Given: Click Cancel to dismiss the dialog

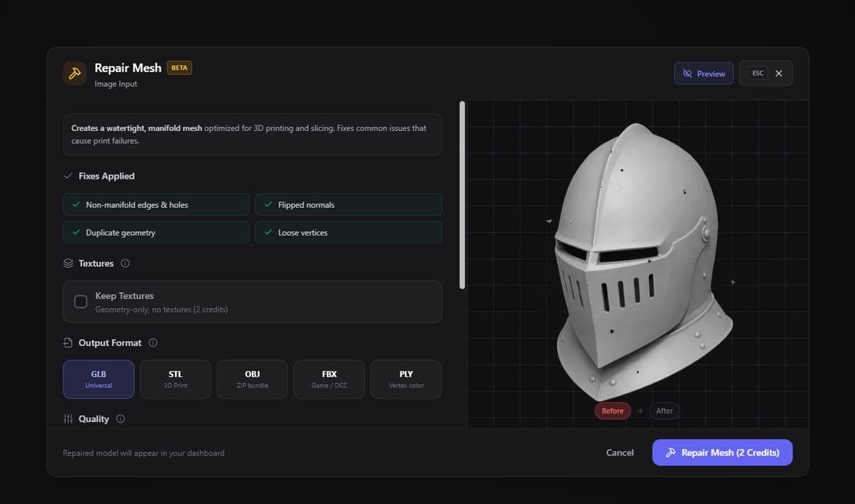Looking at the screenshot, I should point(620,453).
